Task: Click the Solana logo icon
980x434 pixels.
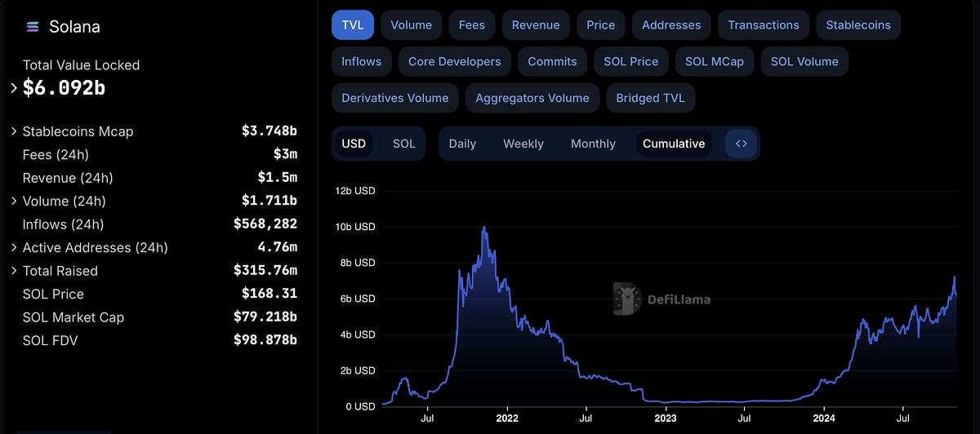Action: tap(33, 26)
